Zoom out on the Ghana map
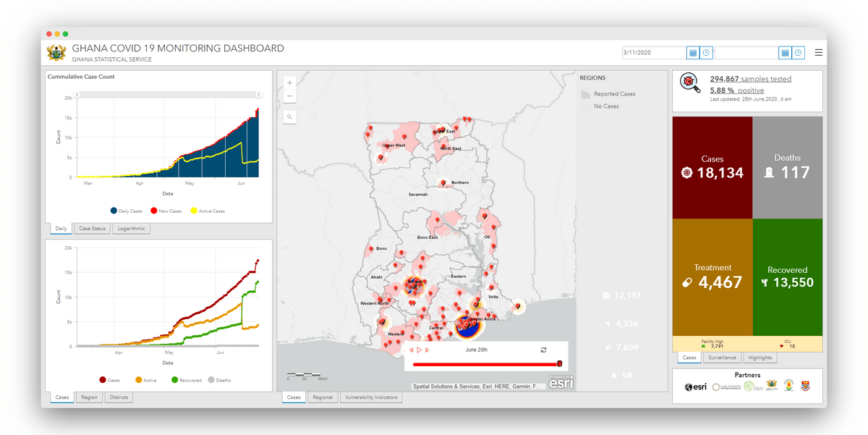The image size is (868, 435). pos(289,96)
